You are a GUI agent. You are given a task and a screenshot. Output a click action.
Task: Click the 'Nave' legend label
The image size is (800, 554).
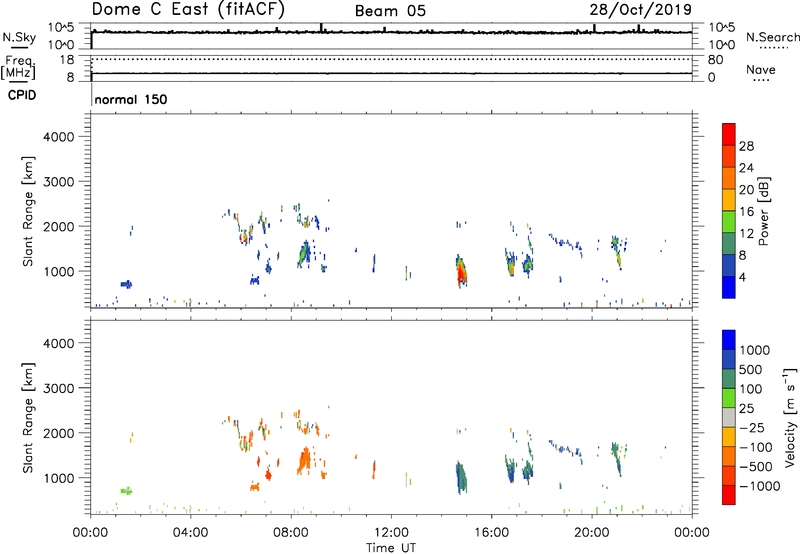click(761, 69)
